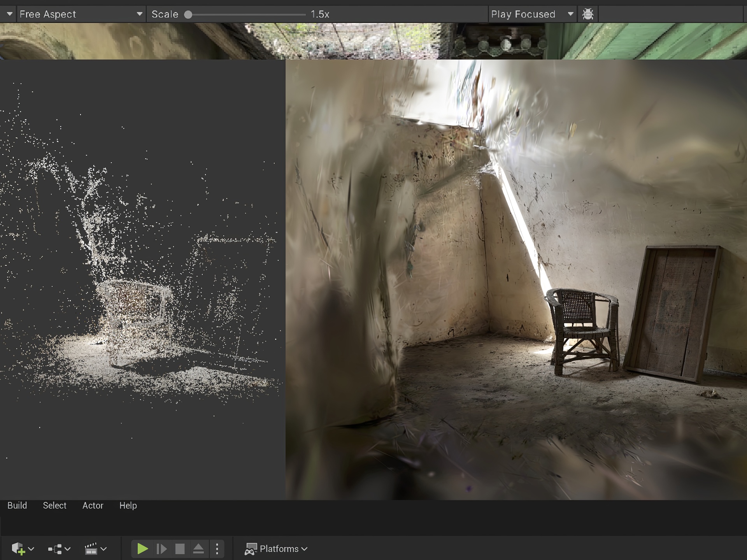The image size is (747, 560).
Task: Open the three-dot play options menu
Action: 217,549
